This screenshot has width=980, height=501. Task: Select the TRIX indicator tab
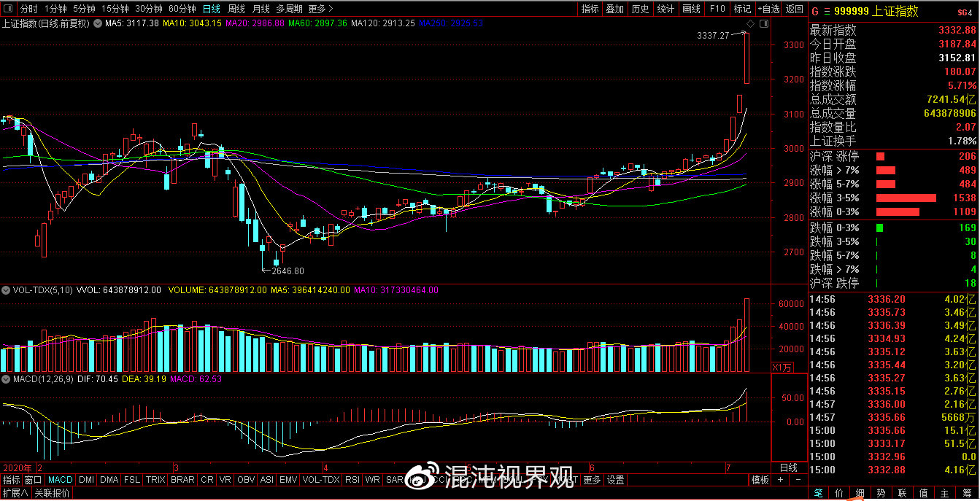[155, 480]
